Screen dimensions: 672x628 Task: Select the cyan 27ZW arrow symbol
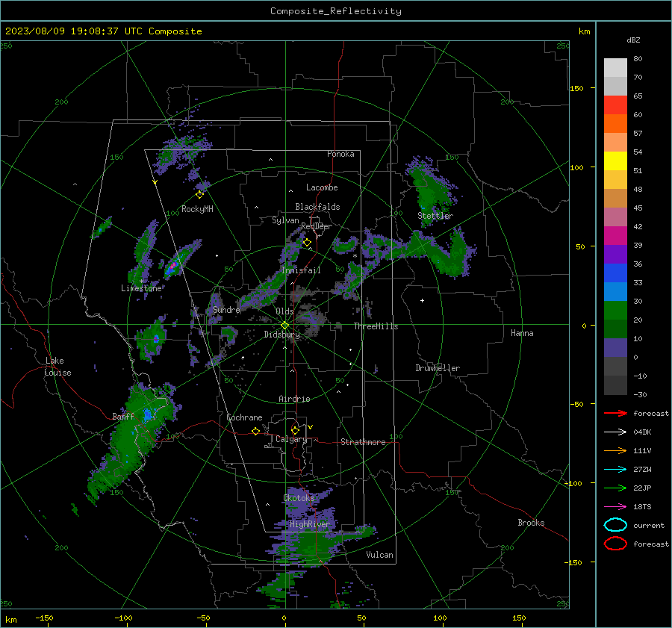click(615, 470)
